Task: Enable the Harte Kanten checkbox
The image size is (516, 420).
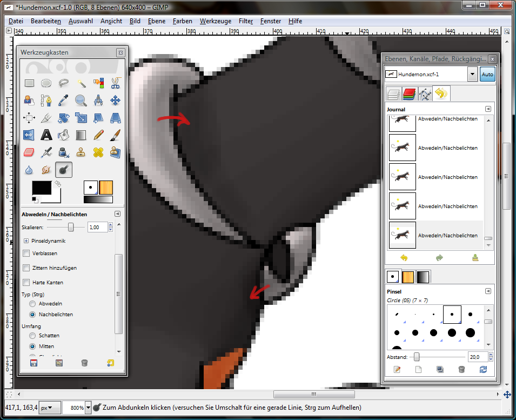Action: [26, 282]
